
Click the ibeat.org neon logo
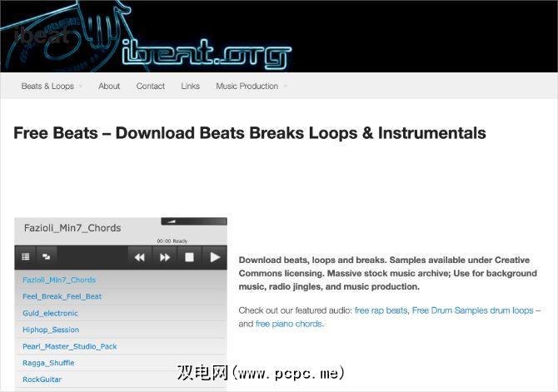tap(207, 53)
